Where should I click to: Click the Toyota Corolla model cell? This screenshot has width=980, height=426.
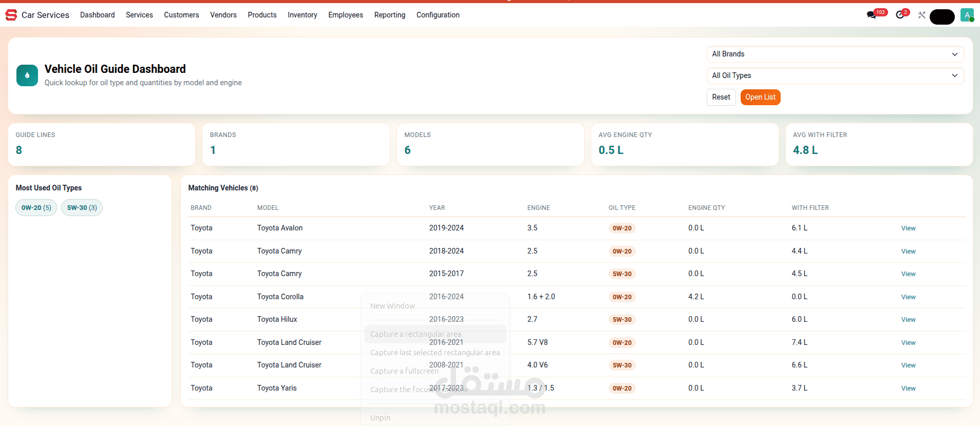coord(280,297)
